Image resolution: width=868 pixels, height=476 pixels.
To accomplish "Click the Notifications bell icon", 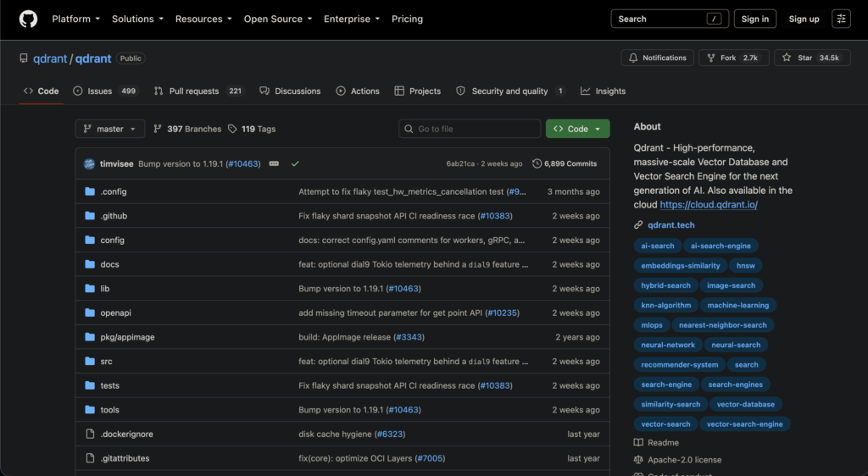I will click(633, 58).
